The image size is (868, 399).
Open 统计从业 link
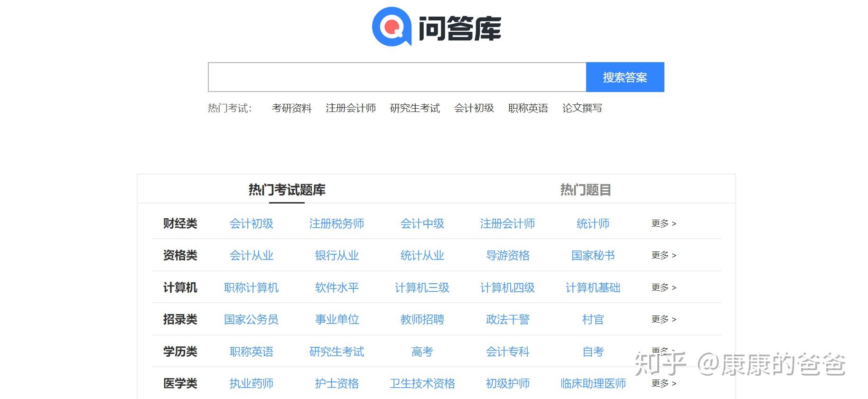(422, 255)
